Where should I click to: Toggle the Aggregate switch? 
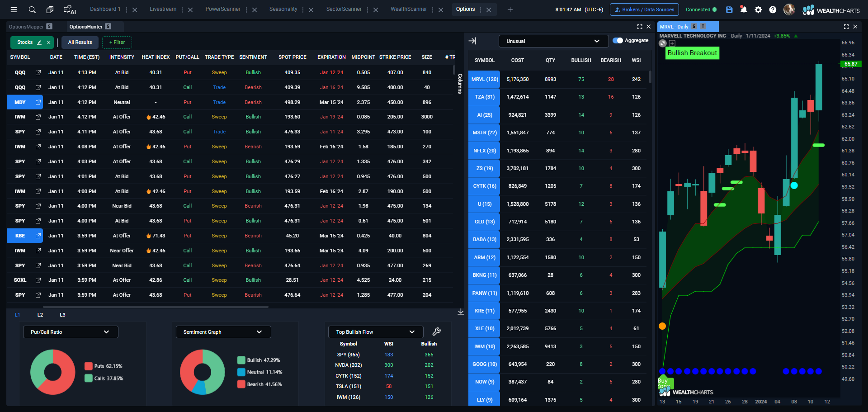click(x=618, y=41)
